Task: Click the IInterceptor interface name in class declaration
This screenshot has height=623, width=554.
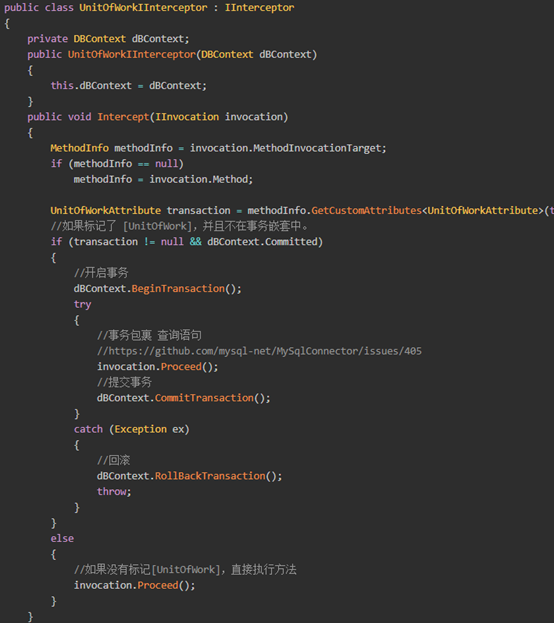Action: click(260, 8)
